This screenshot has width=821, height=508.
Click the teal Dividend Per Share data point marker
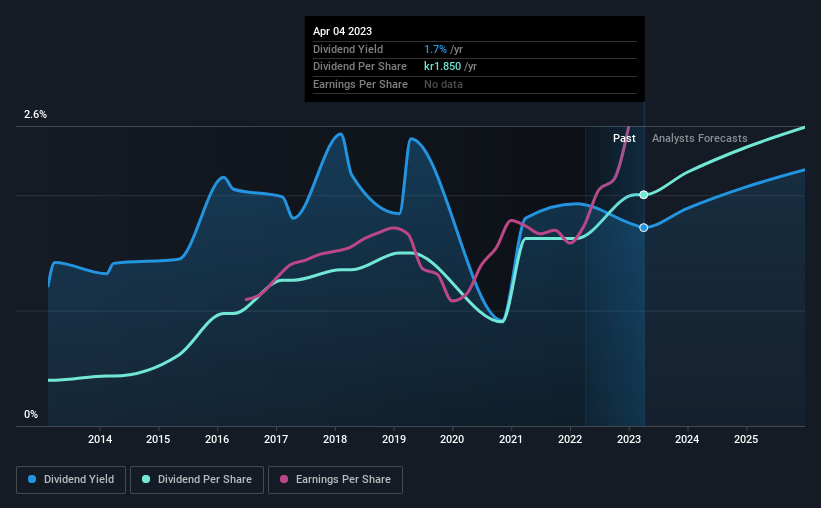pos(644,195)
